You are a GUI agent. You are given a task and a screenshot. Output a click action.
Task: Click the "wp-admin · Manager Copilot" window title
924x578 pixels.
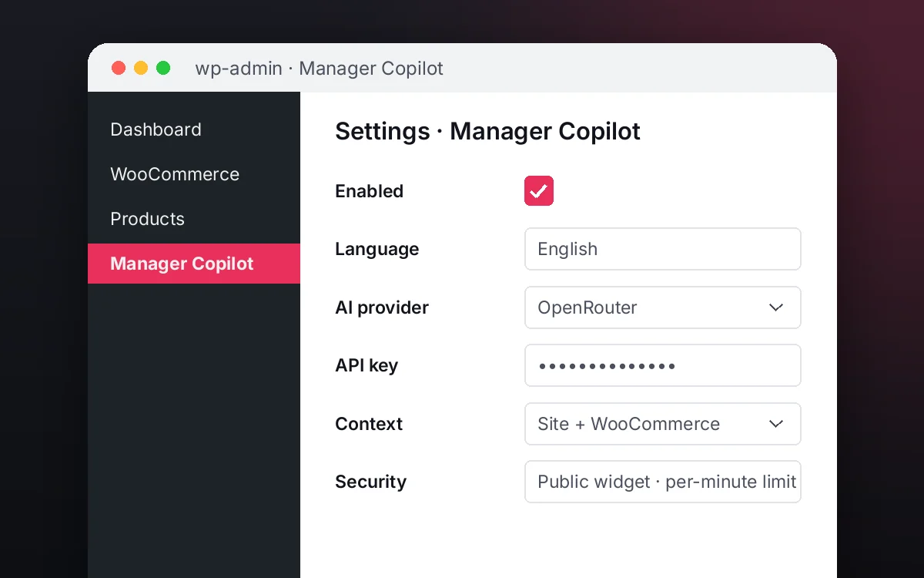(x=320, y=68)
